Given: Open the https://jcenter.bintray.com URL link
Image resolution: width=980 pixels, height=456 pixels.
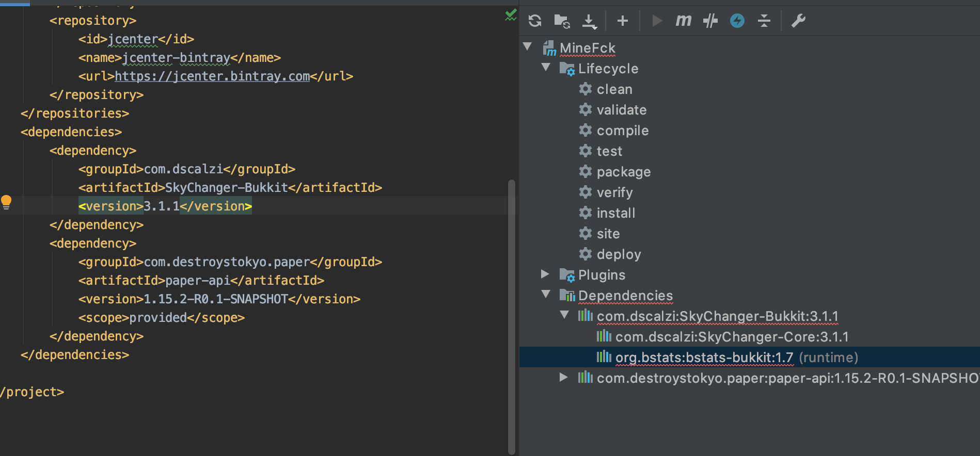Looking at the screenshot, I should click(x=212, y=76).
